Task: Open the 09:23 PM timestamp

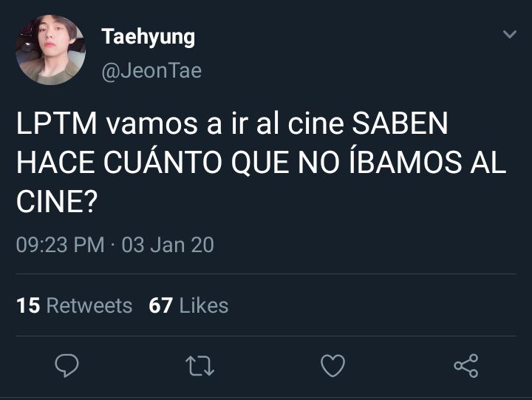Action: [x=61, y=245]
